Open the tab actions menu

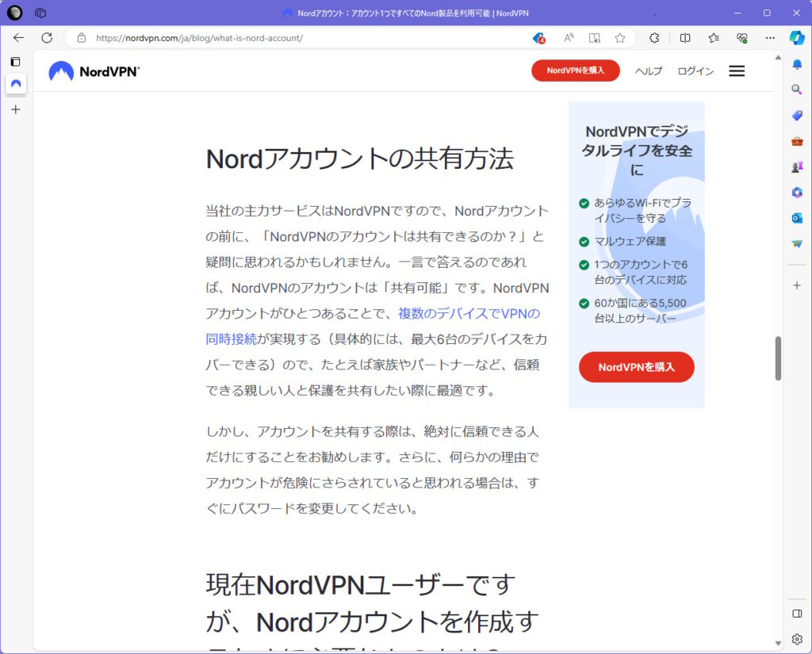pyautogui.click(x=16, y=62)
